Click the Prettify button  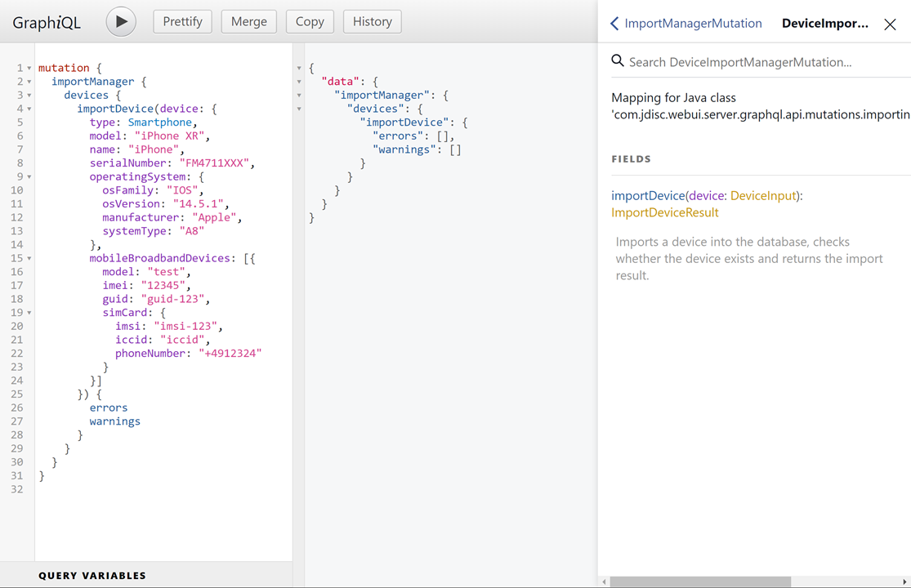point(182,22)
